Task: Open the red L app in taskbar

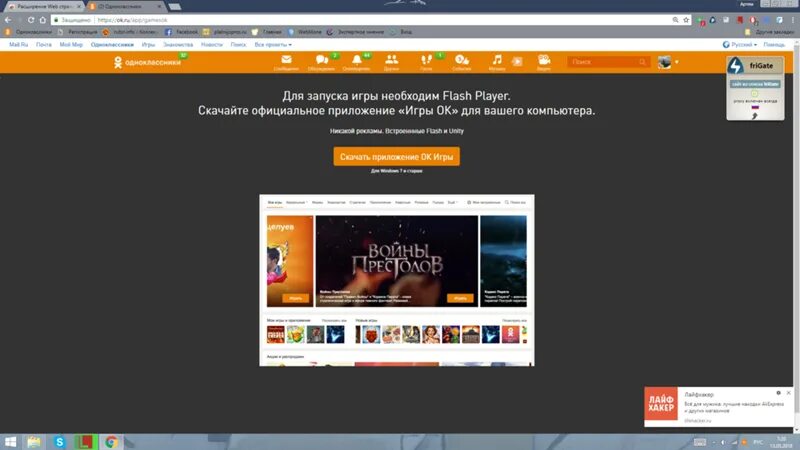Action: pyautogui.click(x=85, y=442)
